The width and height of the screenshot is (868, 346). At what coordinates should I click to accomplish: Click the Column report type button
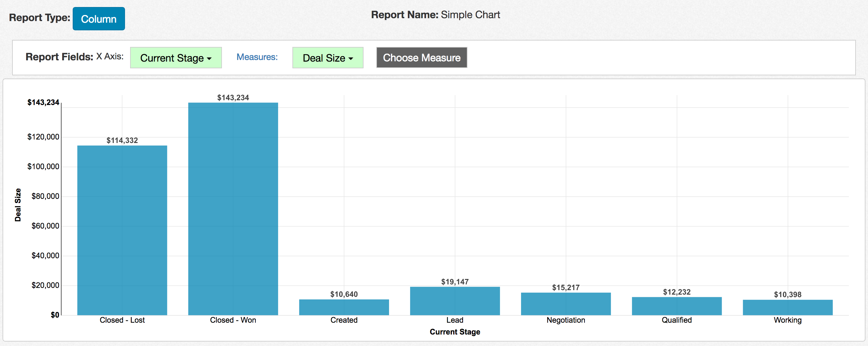pos(99,19)
